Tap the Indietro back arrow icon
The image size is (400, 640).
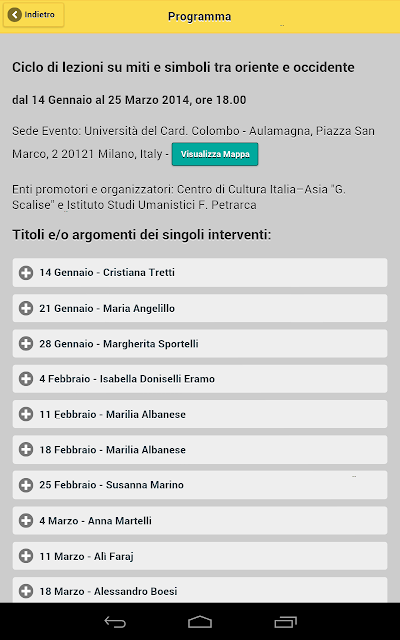pyautogui.click(x=14, y=15)
